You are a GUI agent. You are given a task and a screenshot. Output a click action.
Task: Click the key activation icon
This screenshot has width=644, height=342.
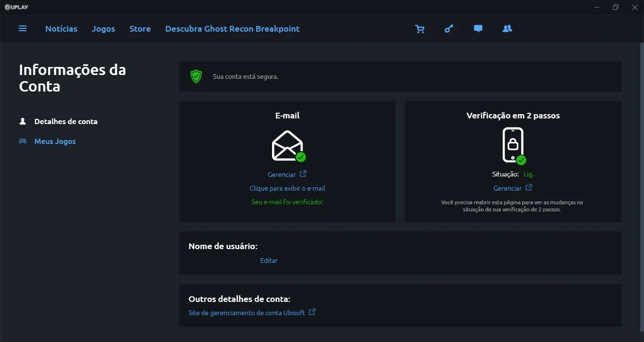[449, 29]
